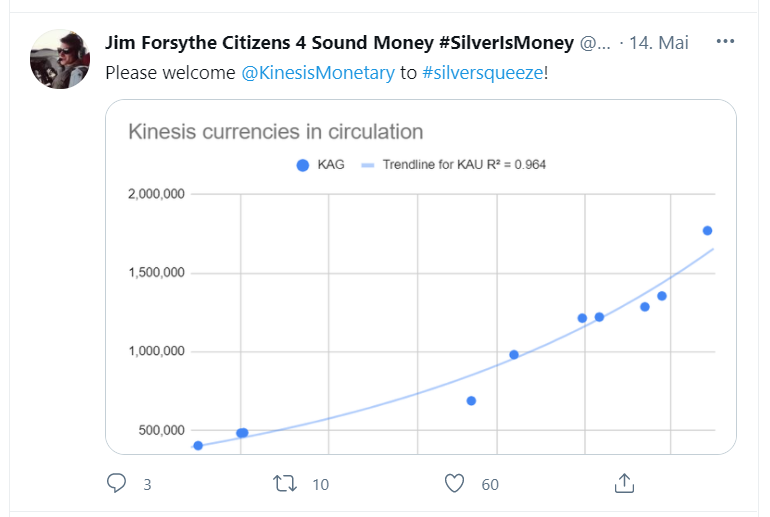Click the reply speech bubble icon

click(117, 484)
